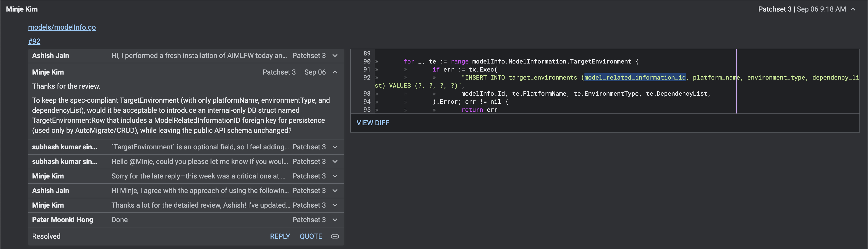Collapse the message dated Sep 06 9:18 AM
Screen dimensions: 868x249
[x=853, y=9]
